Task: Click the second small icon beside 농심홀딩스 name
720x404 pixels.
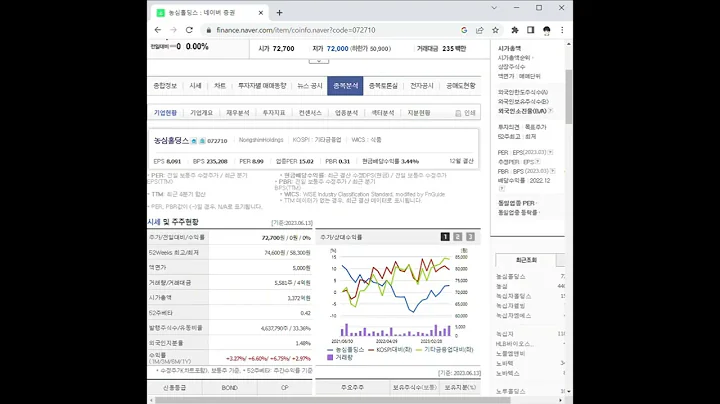Action: point(202,141)
